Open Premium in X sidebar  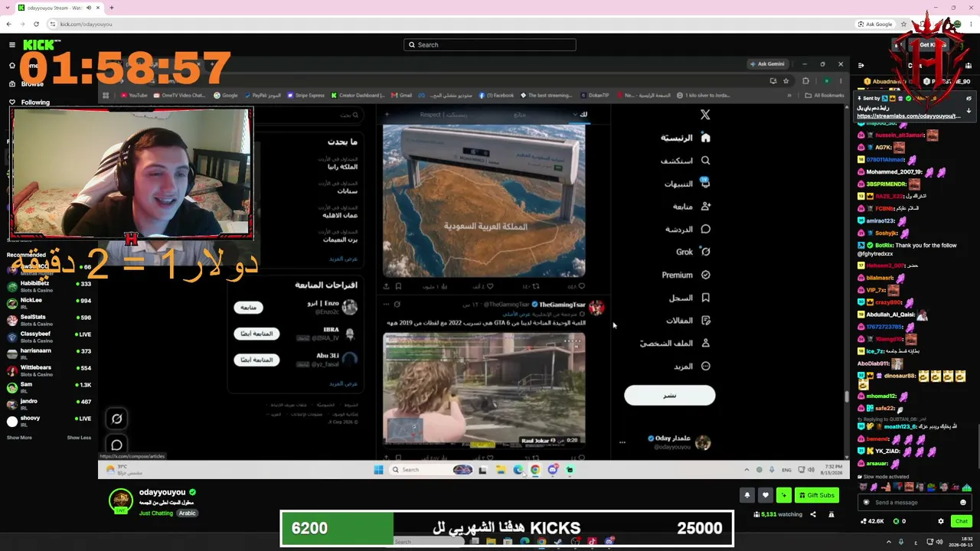[686, 275]
